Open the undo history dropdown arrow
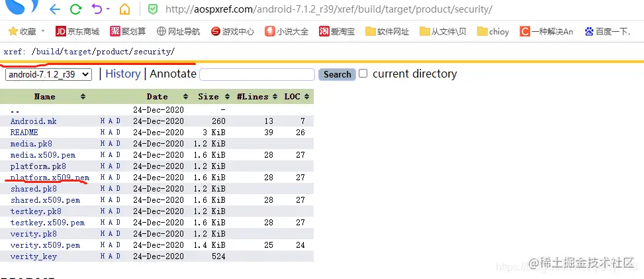Image resolution: width=644 pixels, height=279 pixels. 108,9
